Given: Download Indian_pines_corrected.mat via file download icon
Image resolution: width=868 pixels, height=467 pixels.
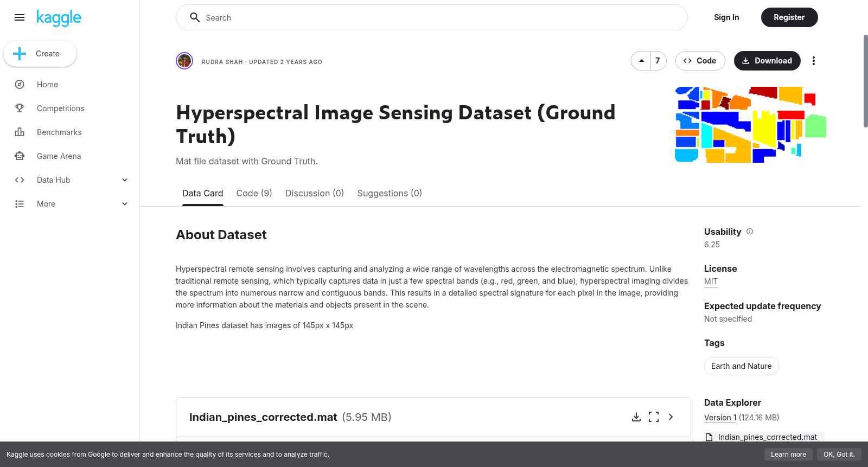Looking at the screenshot, I should click(636, 417).
